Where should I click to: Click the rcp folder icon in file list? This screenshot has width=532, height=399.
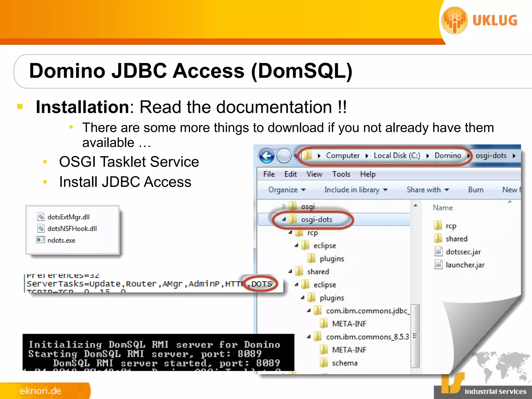click(438, 225)
